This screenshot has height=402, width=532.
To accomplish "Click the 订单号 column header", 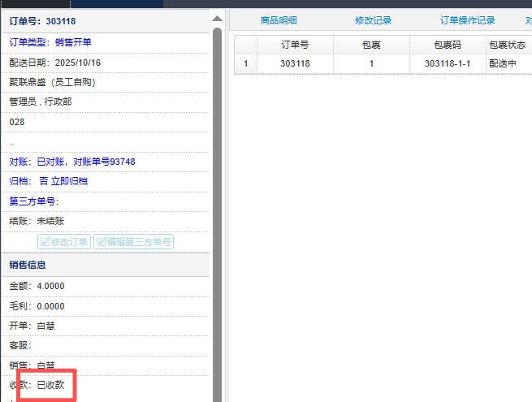I will coord(294,45).
